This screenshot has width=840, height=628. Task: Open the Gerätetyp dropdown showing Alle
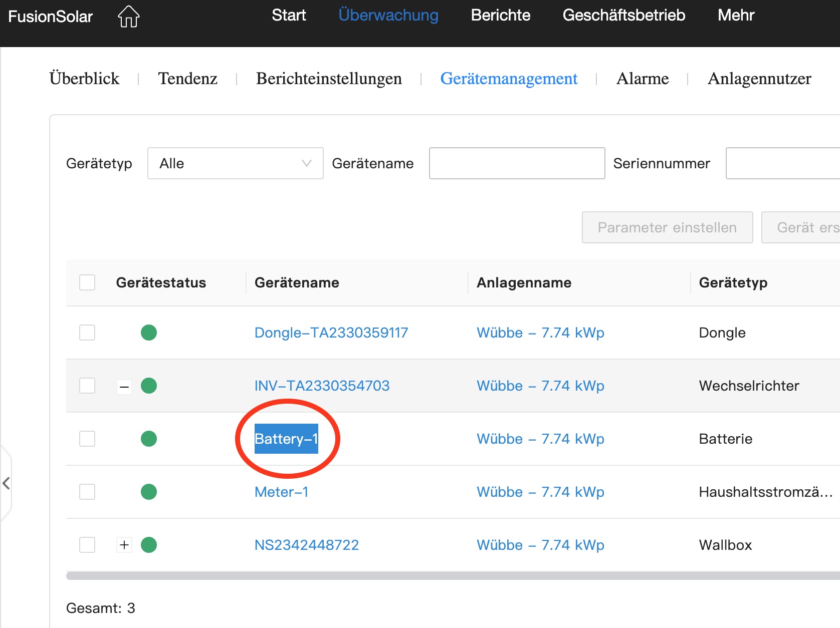236,163
